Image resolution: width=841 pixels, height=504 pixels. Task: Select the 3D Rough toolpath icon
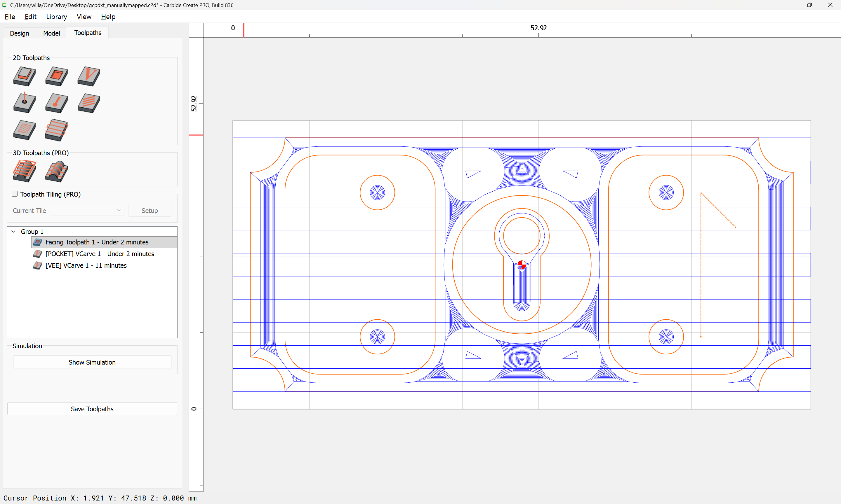25,171
